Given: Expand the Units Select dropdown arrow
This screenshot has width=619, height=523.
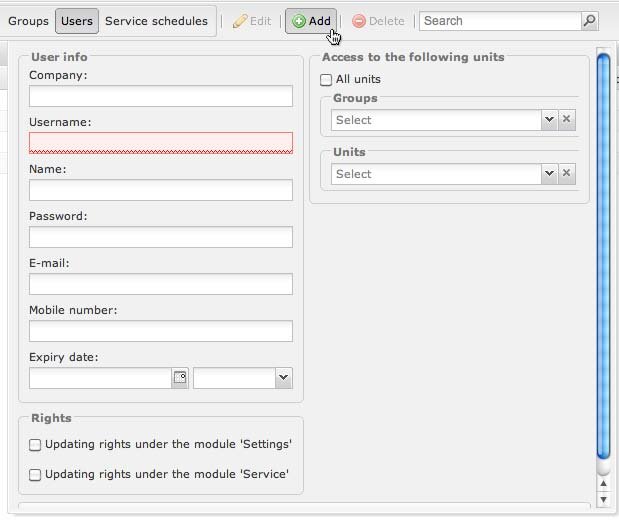Looking at the screenshot, I should click(x=549, y=174).
